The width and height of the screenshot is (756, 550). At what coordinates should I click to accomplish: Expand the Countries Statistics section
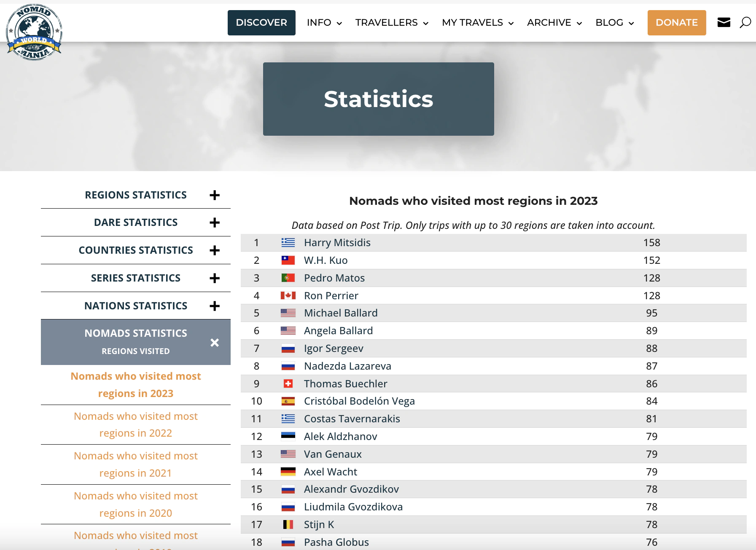coord(215,250)
